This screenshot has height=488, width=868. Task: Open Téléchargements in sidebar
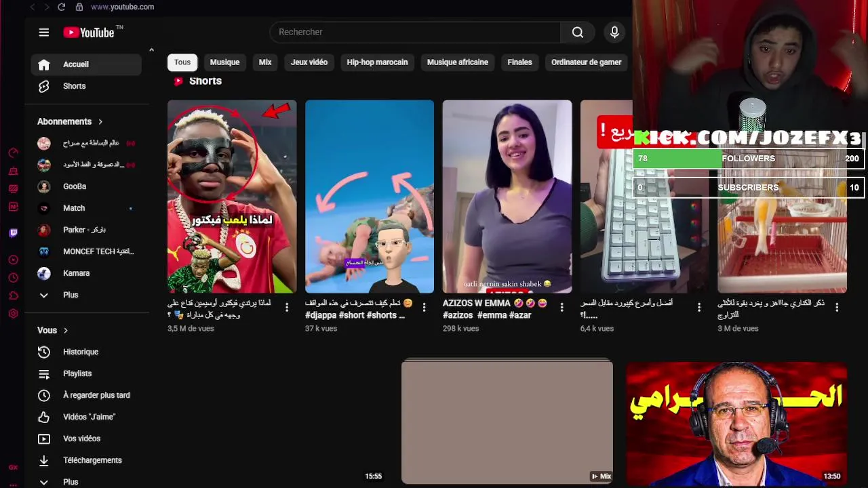click(86, 460)
